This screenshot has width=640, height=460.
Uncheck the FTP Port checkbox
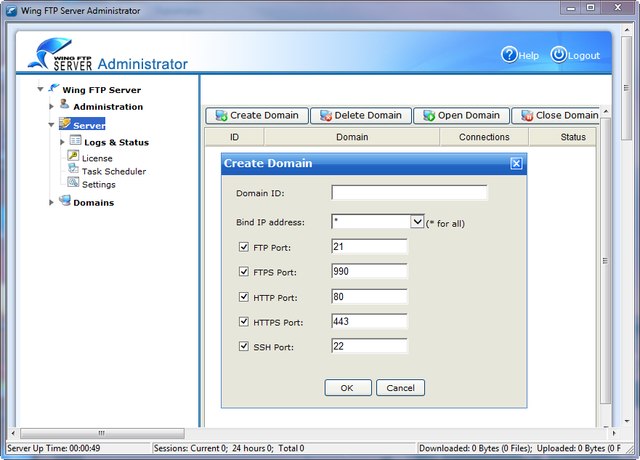tap(244, 247)
